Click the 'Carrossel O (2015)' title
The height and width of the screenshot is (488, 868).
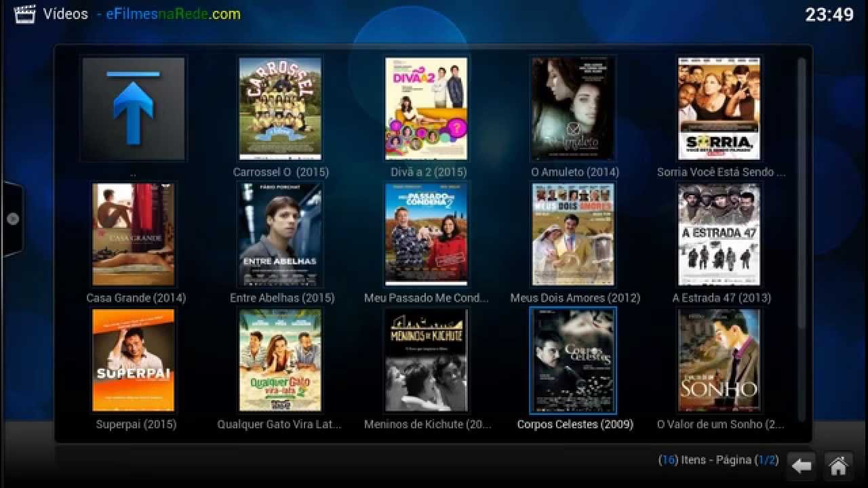pos(282,172)
